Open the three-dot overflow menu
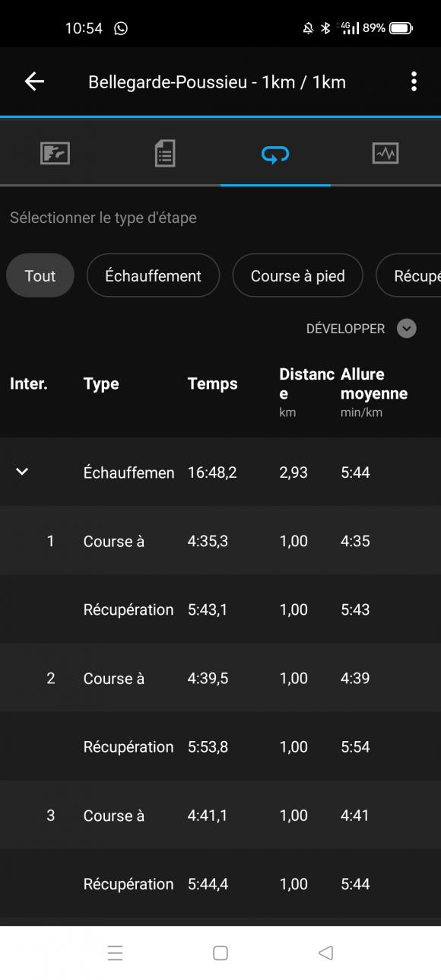 [414, 82]
